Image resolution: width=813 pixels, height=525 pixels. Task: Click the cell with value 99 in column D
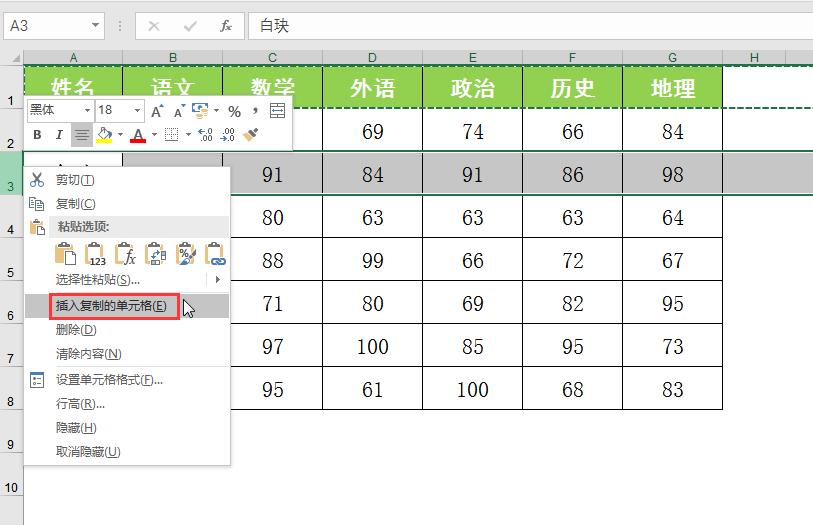pyautogui.click(x=372, y=260)
